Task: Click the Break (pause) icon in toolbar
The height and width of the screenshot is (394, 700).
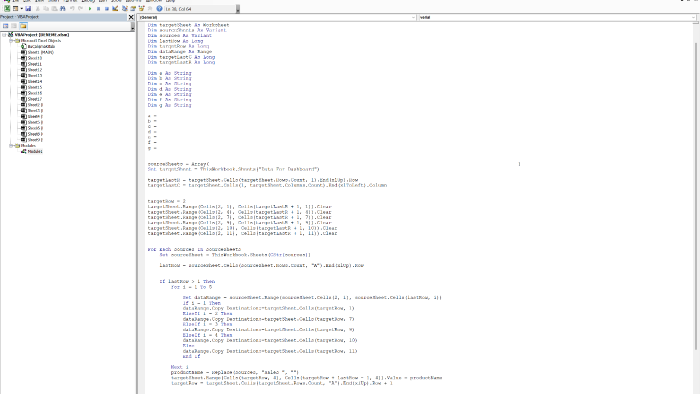Action: (98, 8)
